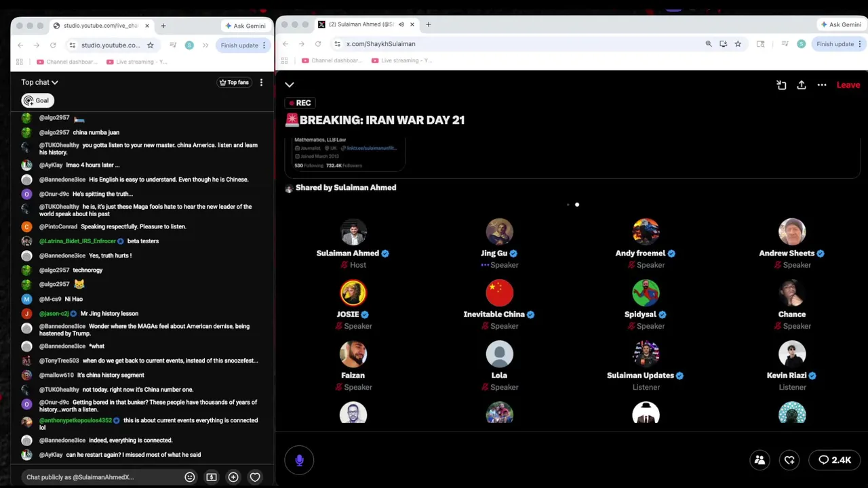The height and width of the screenshot is (488, 868).
Task: Select Sulaiman Ahmed host avatar
Action: 353,232
